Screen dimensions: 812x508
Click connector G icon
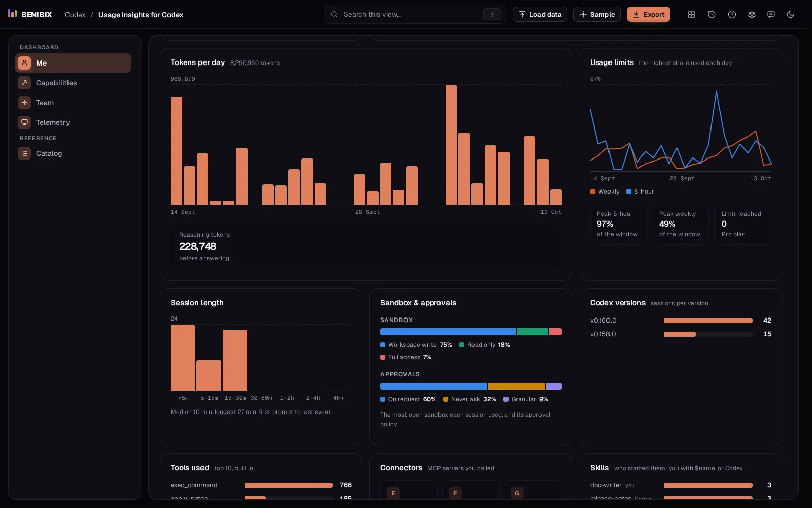point(517,493)
